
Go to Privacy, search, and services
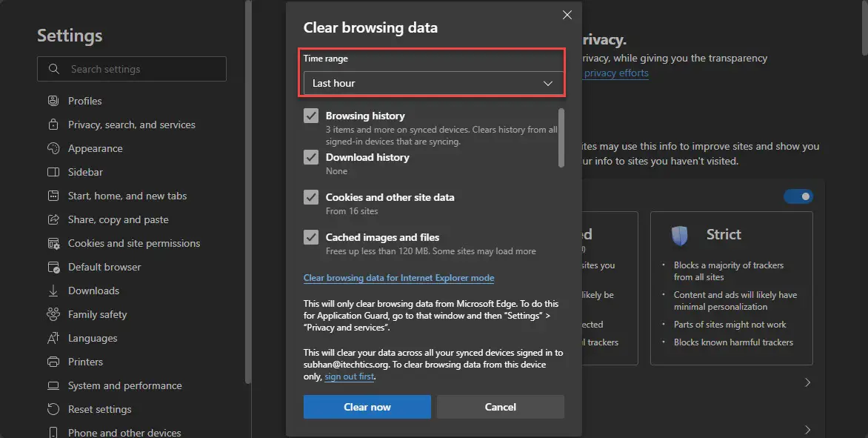click(131, 125)
